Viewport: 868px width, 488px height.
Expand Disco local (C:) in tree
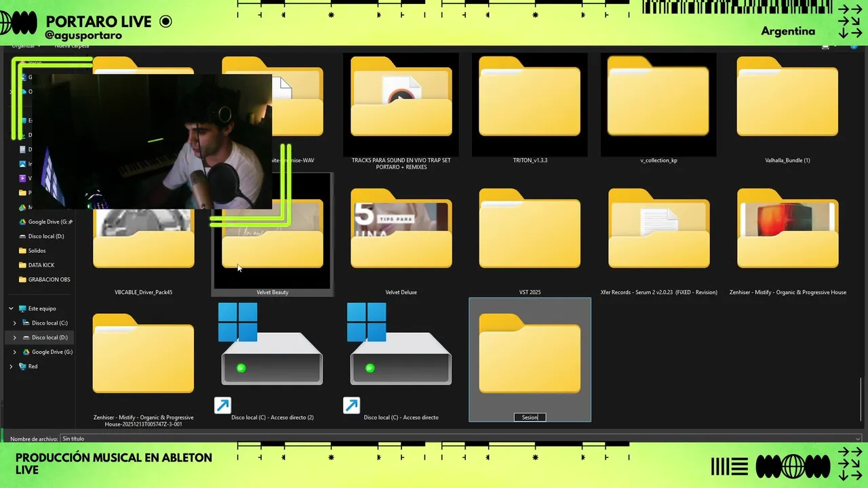coord(14,323)
